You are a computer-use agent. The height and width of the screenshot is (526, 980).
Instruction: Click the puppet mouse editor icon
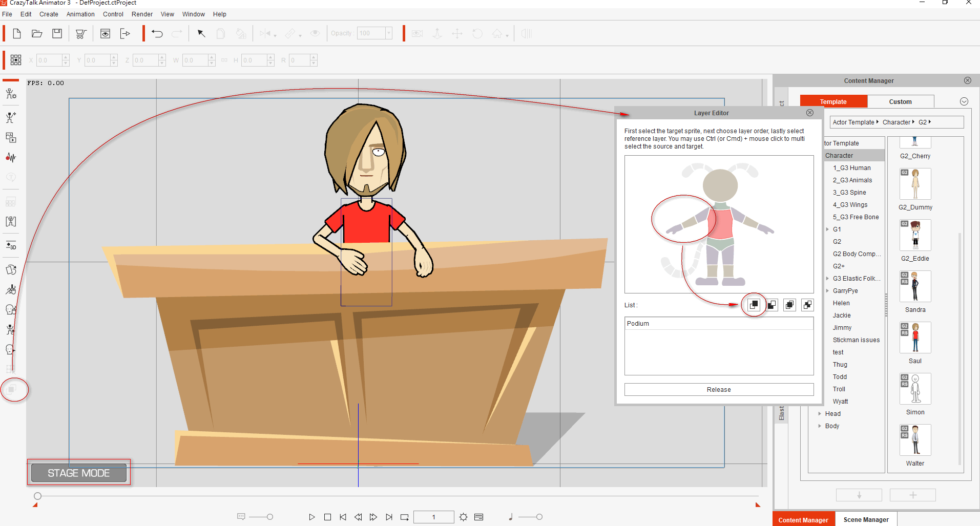[x=11, y=289]
